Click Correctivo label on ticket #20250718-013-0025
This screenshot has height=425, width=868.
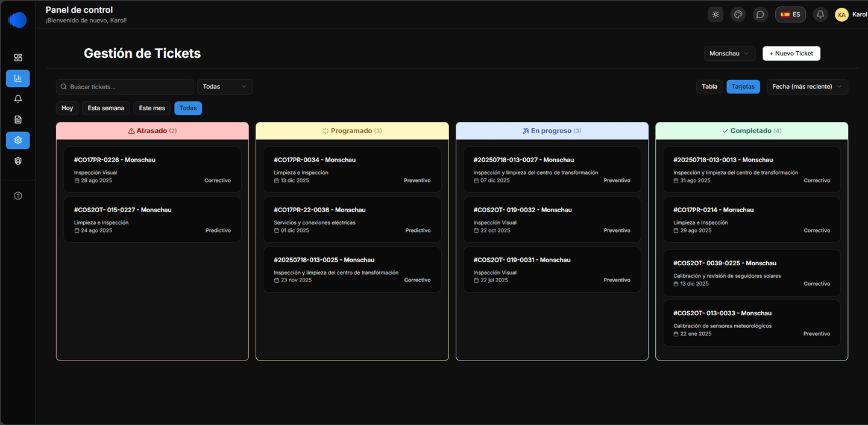click(x=417, y=280)
